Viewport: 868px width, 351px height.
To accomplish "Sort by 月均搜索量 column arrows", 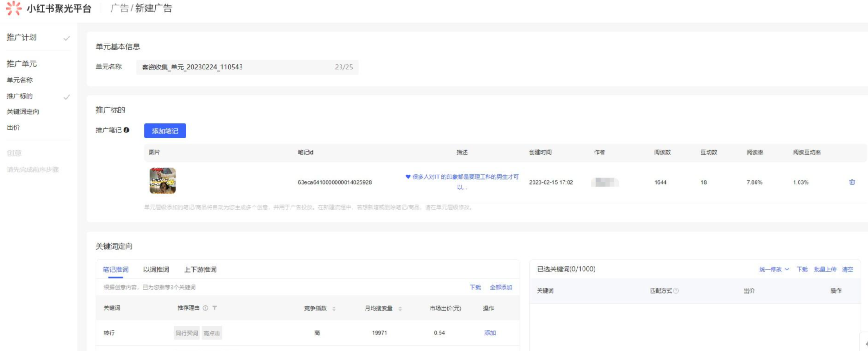I will point(400,308).
